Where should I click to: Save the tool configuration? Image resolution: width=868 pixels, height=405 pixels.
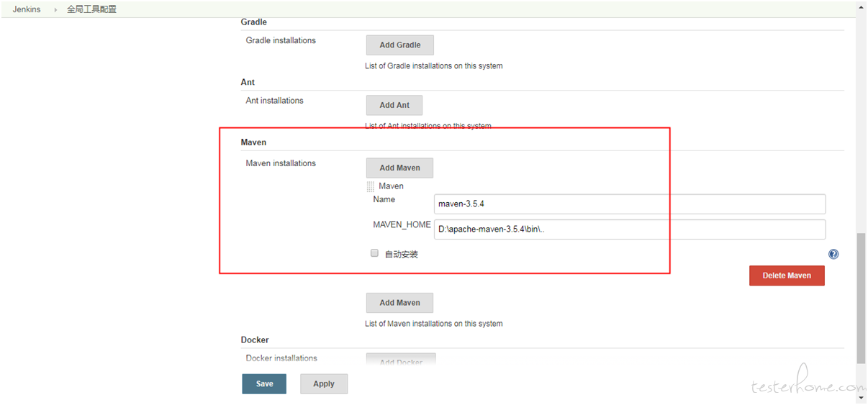click(264, 384)
